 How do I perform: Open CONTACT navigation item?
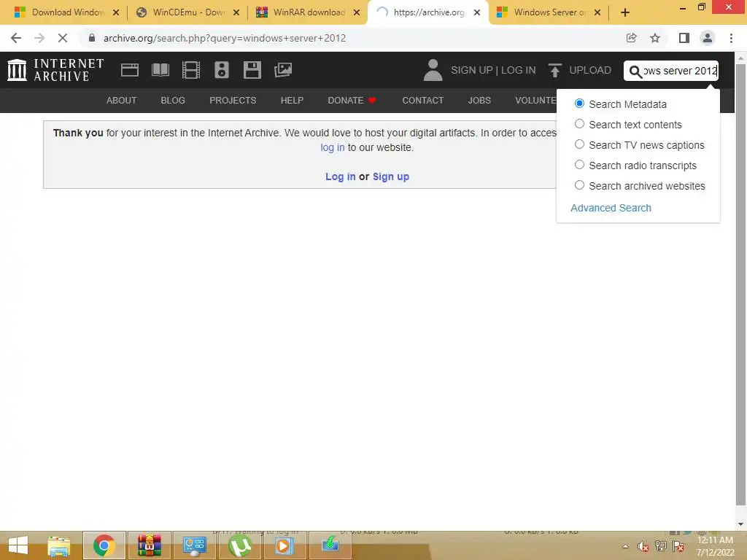(422, 101)
